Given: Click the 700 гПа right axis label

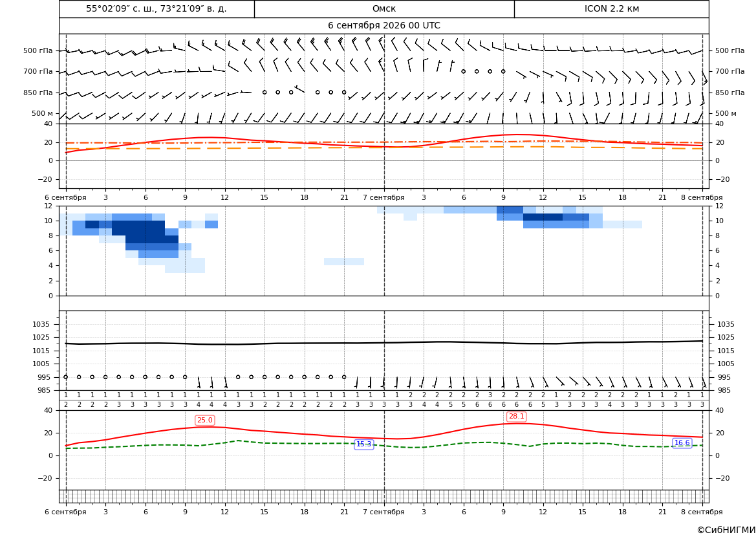Looking at the screenshot, I should coord(729,71).
